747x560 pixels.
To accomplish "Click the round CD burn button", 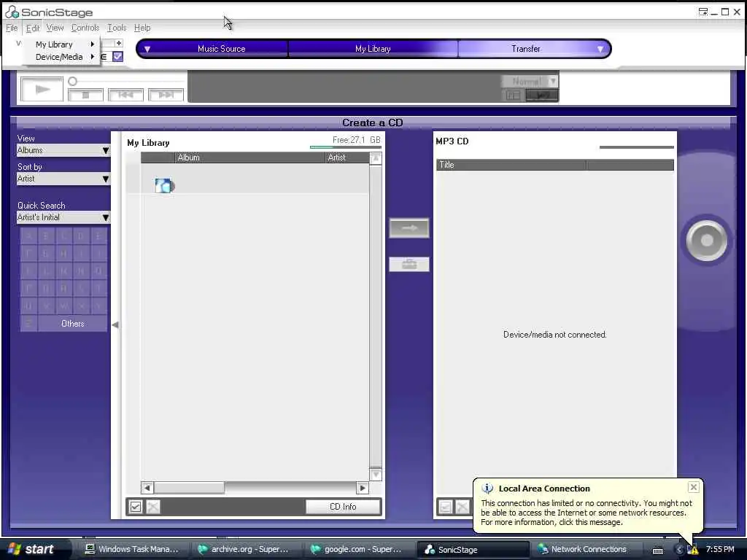I will pyautogui.click(x=707, y=241).
